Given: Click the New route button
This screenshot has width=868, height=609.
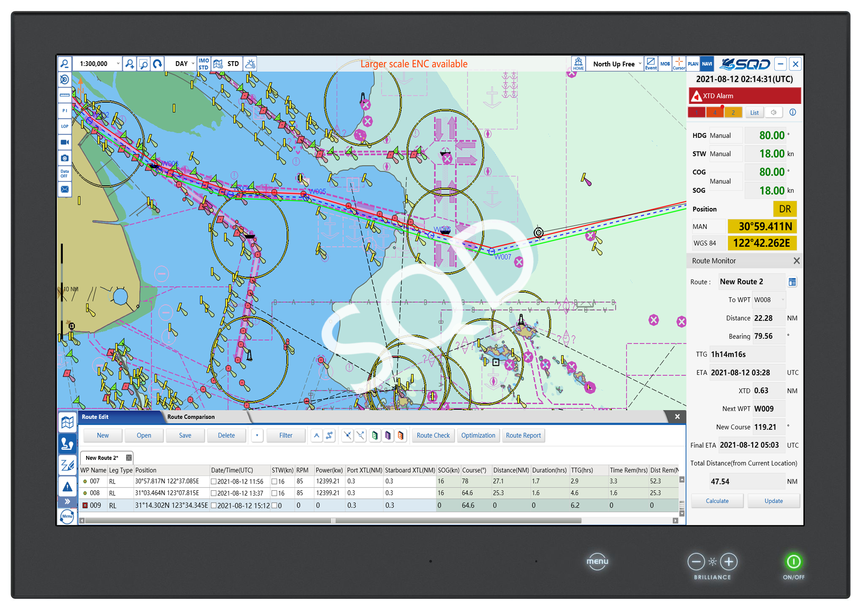Looking at the screenshot, I should pyautogui.click(x=103, y=435).
